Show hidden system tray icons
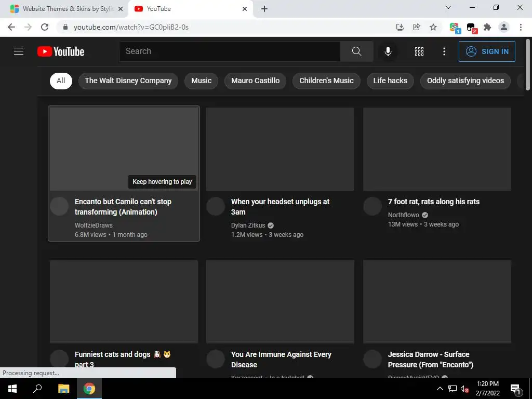Screen dimensions: 532x399 [440, 389]
